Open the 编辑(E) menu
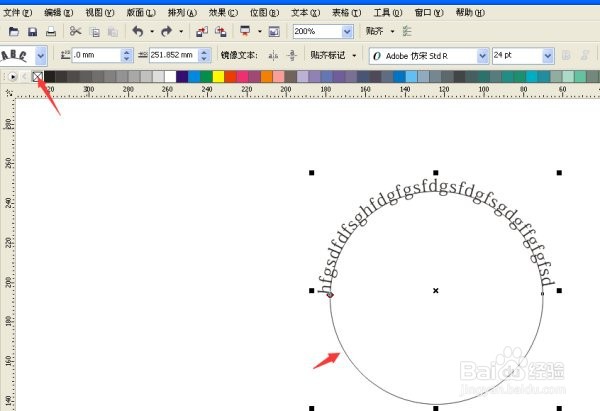Image resolution: width=600 pixels, height=411 pixels. point(59,13)
